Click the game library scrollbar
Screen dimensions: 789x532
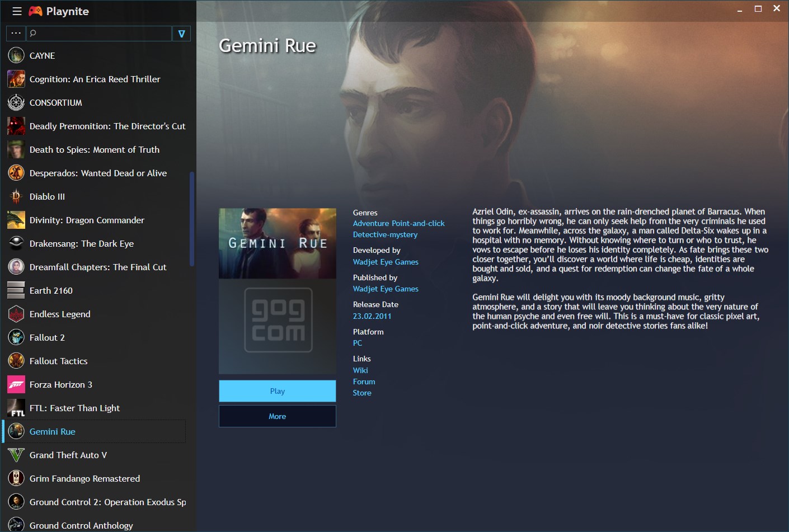point(192,218)
